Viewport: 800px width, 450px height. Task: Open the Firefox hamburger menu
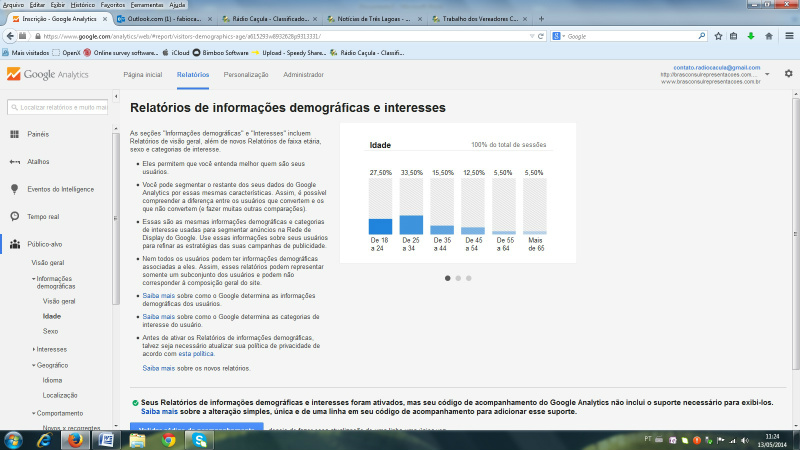coord(788,36)
